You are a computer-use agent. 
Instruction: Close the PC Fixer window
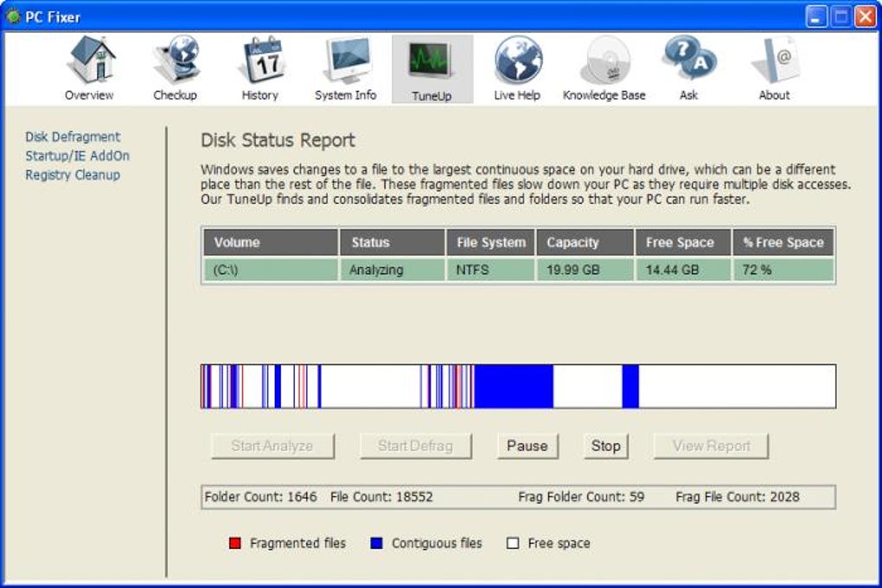(866, 17)
